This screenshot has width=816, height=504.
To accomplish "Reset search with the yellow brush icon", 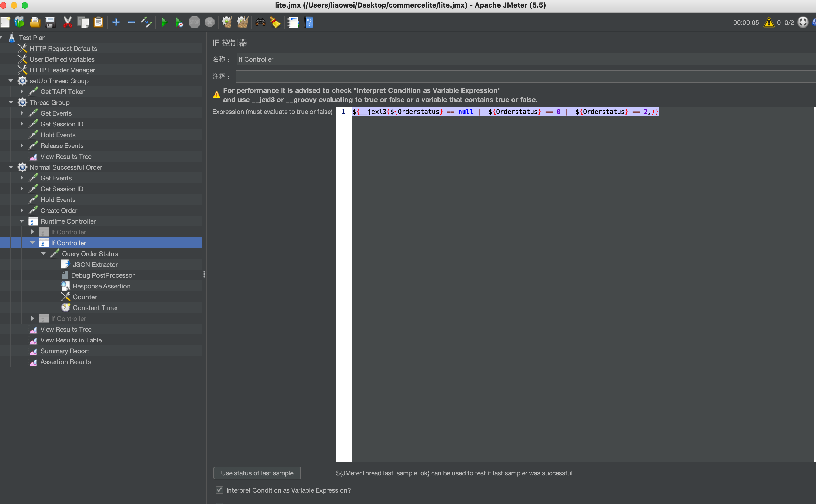I will pyautogui.click(x=275, y=22).
